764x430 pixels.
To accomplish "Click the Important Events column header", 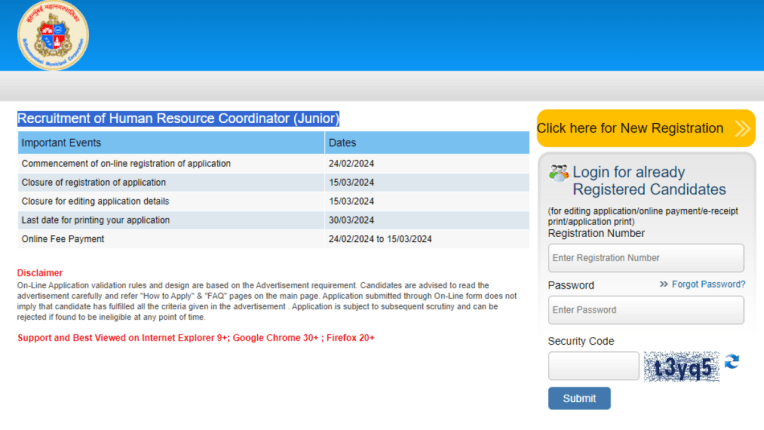I will pos(62,143).
